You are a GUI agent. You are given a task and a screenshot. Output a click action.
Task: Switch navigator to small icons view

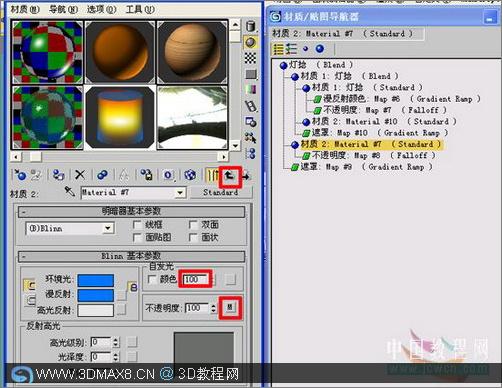click(305, 49)
